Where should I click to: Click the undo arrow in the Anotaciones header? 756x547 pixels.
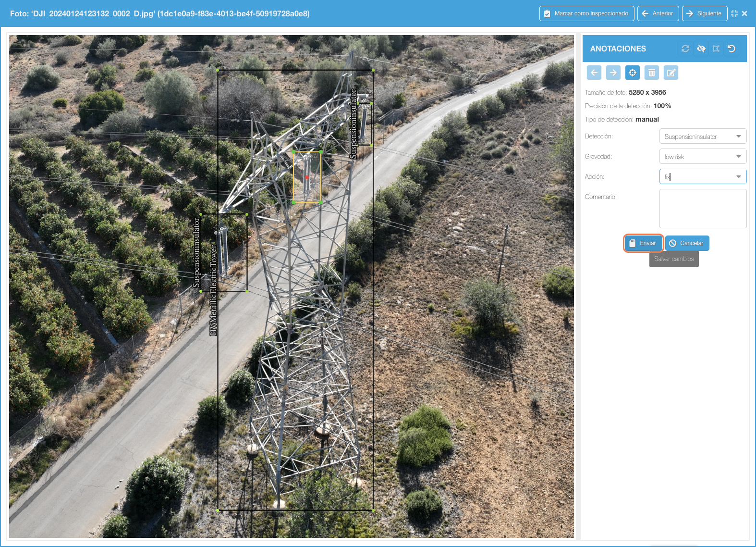732,49
